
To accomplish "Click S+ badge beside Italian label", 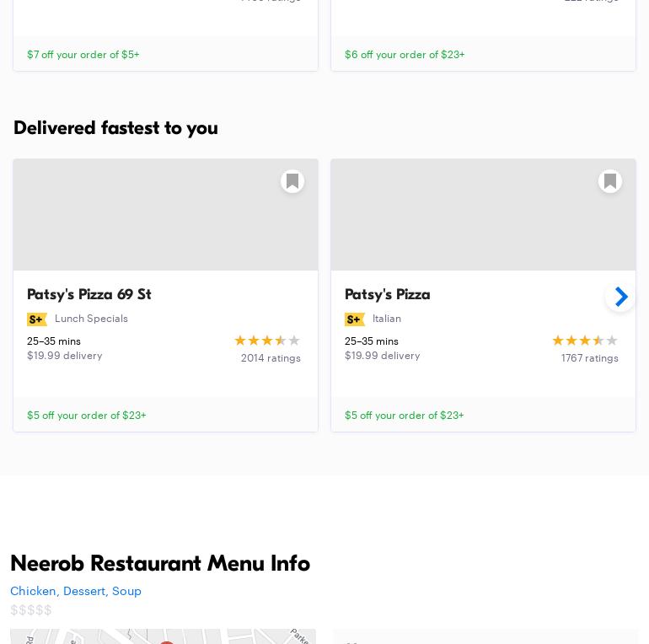I will tap(354, 319).
